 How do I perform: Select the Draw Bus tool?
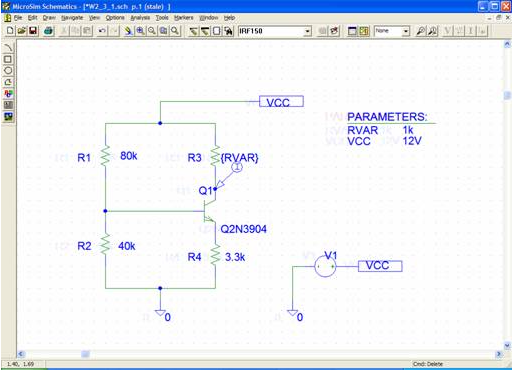click(205, 31)
